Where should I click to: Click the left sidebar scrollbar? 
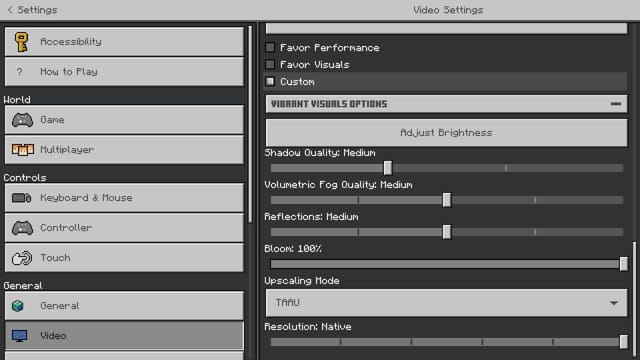pyautogui.click(x=250, y=124)
